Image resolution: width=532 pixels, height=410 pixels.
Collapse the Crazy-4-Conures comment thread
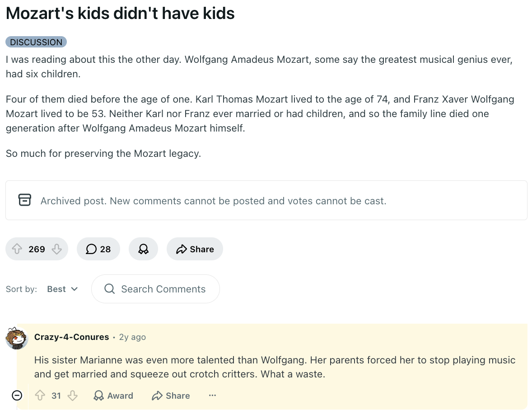click(x=17, y=396)
